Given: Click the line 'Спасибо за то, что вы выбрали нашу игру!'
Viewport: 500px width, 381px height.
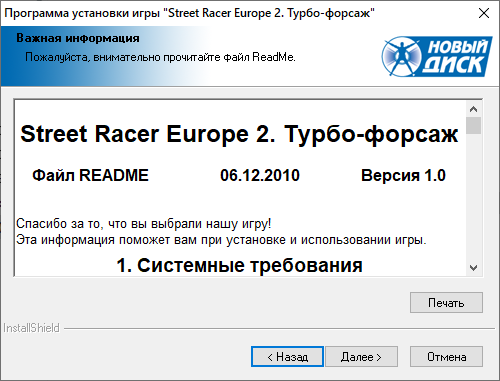Looking at the screenshot, I should pyautogui.click(x=144, y=224).
